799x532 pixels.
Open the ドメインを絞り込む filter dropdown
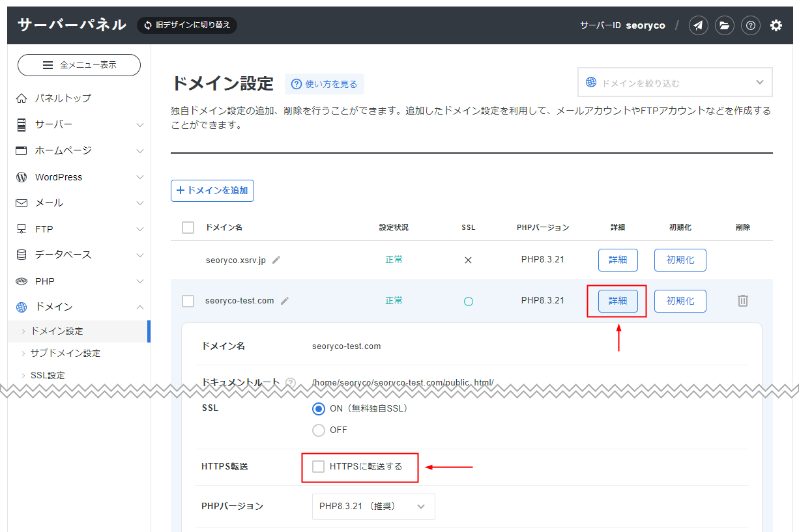click(x=675, y=81)
